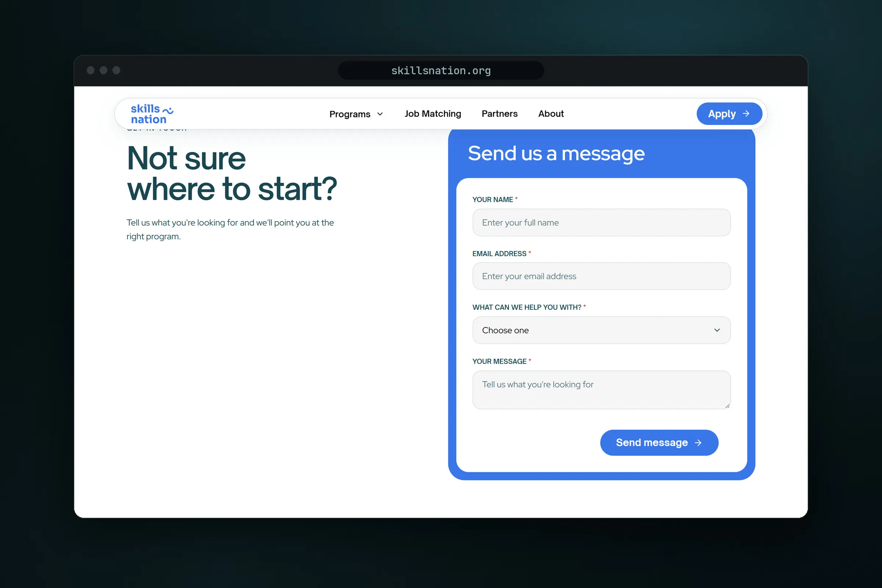Click the Email Address input field
The height and width of the screenshot is (588, 882).
click(602, 276)
